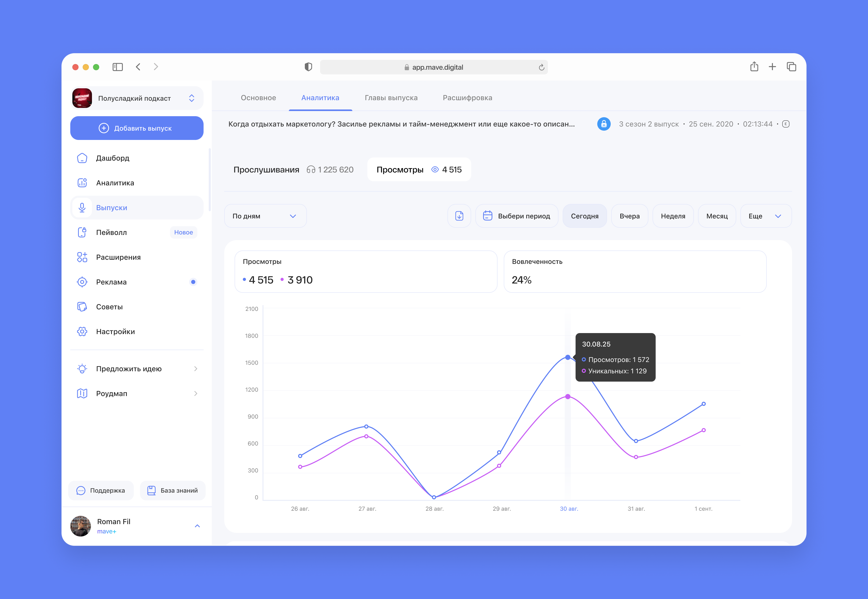Switch to the Аналитика episode tab
The width and height of the screenshot is (868, 599).
coord(320,98)
